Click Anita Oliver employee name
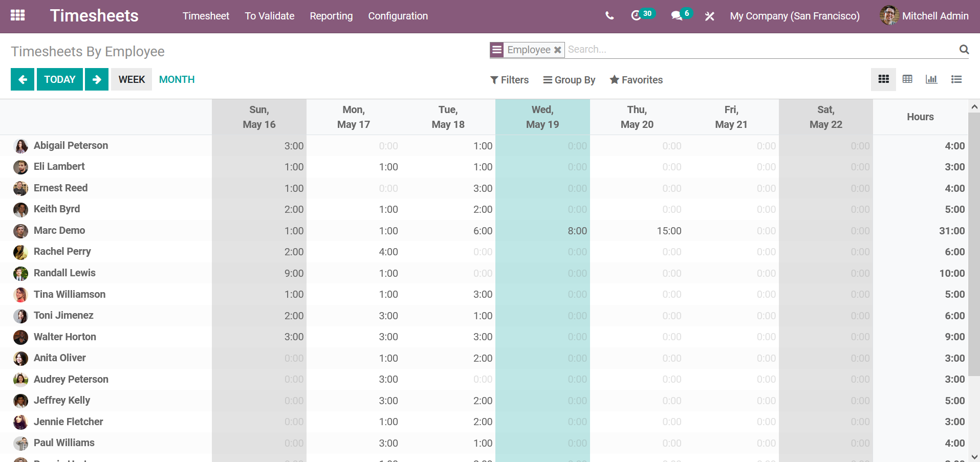The image size is (980, 462). 60,358
